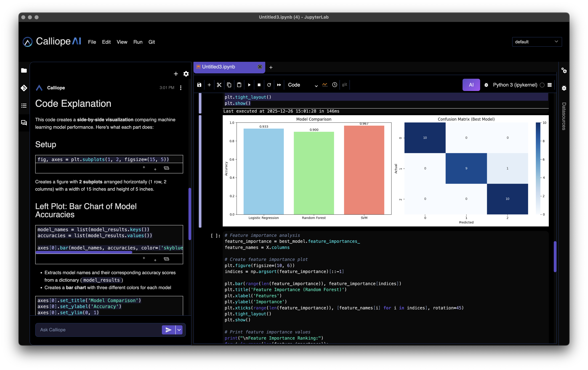This screenshot has width=588, height=370.
Task: Open the file browser sidebar
Action: [x=24, y=71]
